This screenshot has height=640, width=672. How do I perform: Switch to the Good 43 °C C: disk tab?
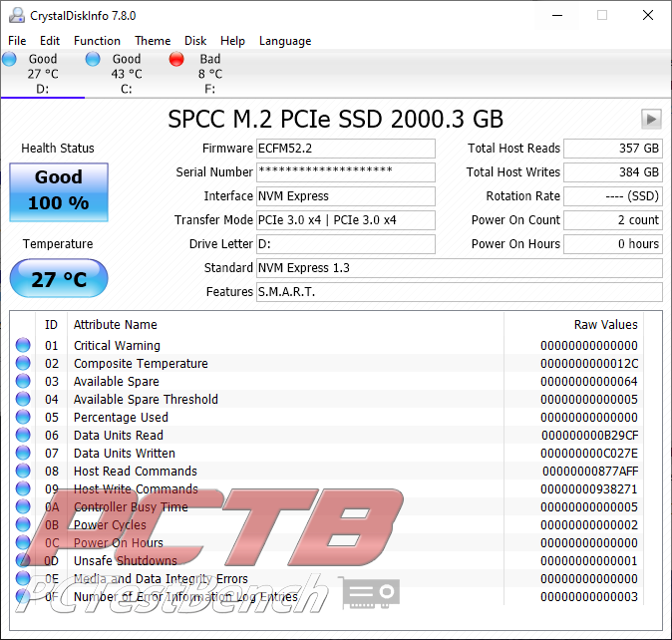[x=127, y=74]
